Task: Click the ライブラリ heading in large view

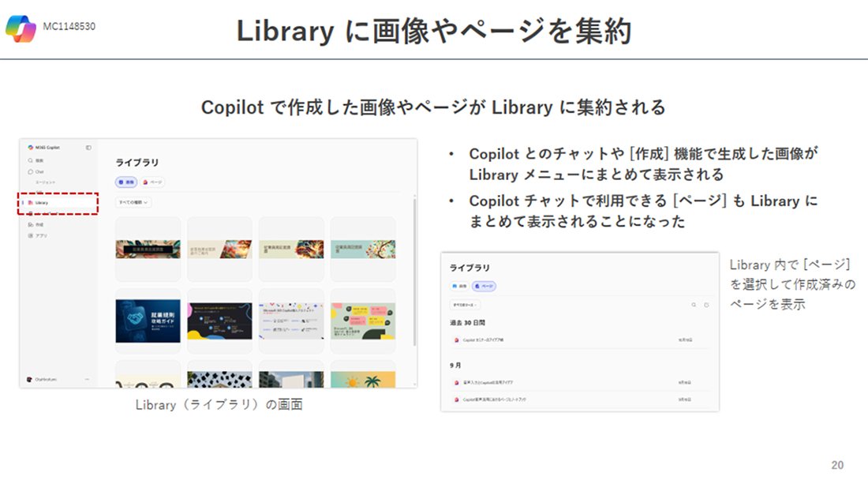Action: [x=137, y=163]
